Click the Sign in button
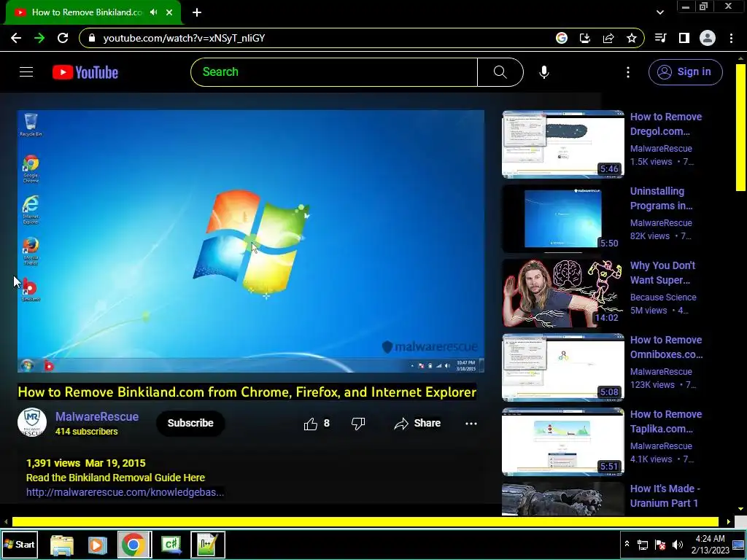 click(686, 72)
